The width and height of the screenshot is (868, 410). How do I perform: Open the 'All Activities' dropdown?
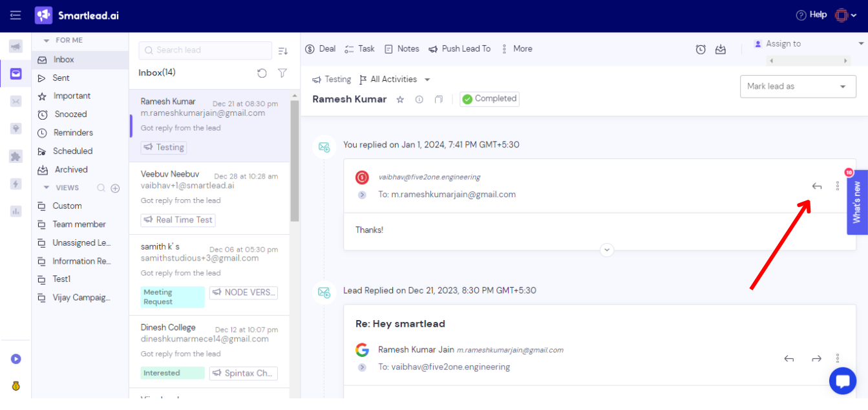click(395, 79)
